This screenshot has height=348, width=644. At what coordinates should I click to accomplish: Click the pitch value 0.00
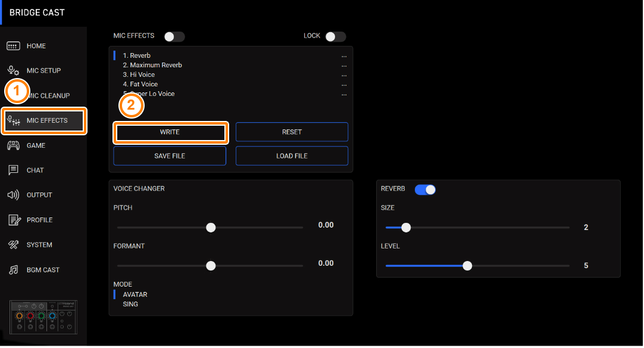click(326, 225)
